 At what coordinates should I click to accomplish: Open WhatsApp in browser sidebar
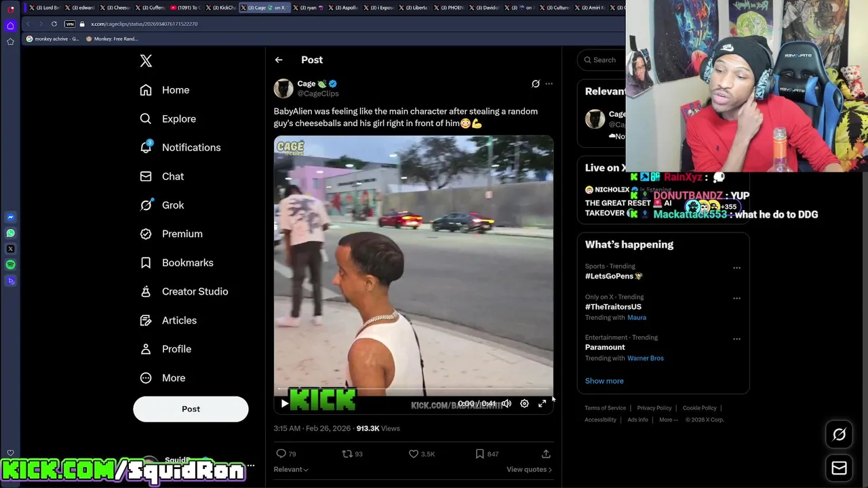pos(10,233)
